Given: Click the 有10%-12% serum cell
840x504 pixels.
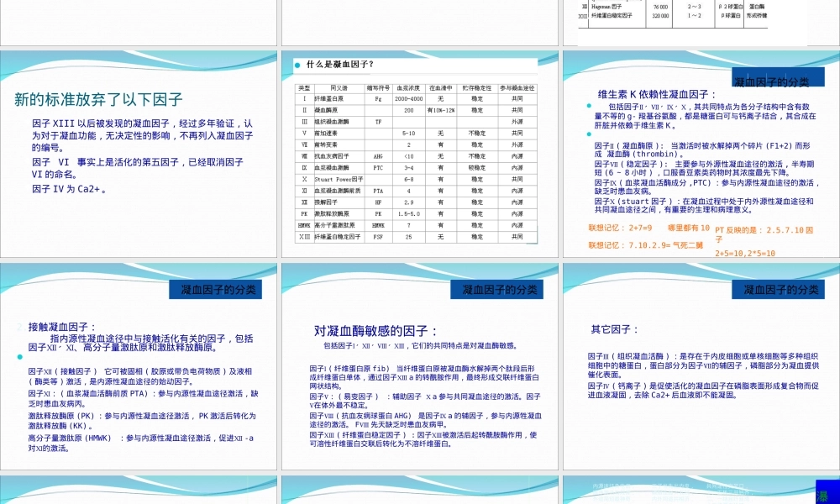Looking at the screenshot, I should coord(441,110).
